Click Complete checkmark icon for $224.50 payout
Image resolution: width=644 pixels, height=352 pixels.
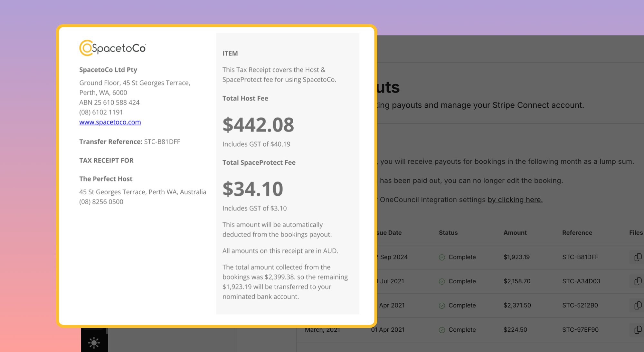[442, 330]
